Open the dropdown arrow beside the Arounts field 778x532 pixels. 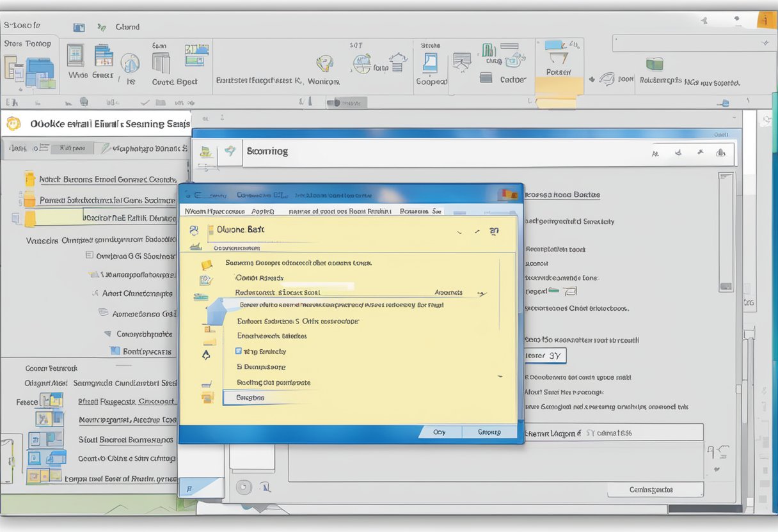click(x=481, y=293)
